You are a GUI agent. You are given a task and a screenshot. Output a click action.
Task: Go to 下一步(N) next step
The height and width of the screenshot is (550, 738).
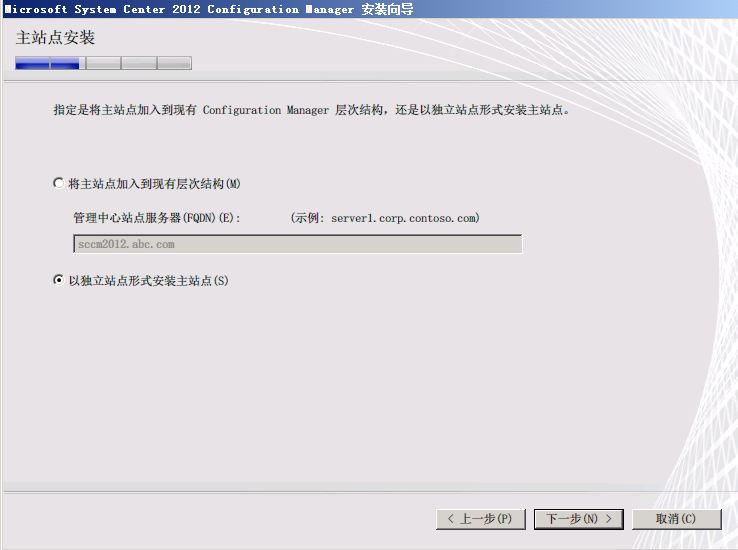(x=578, y=519)
